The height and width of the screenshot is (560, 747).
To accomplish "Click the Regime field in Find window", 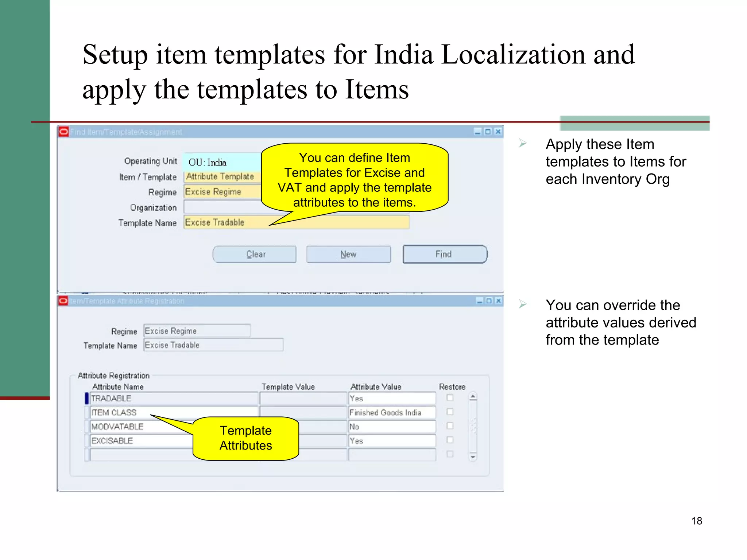I will [222, 192].
